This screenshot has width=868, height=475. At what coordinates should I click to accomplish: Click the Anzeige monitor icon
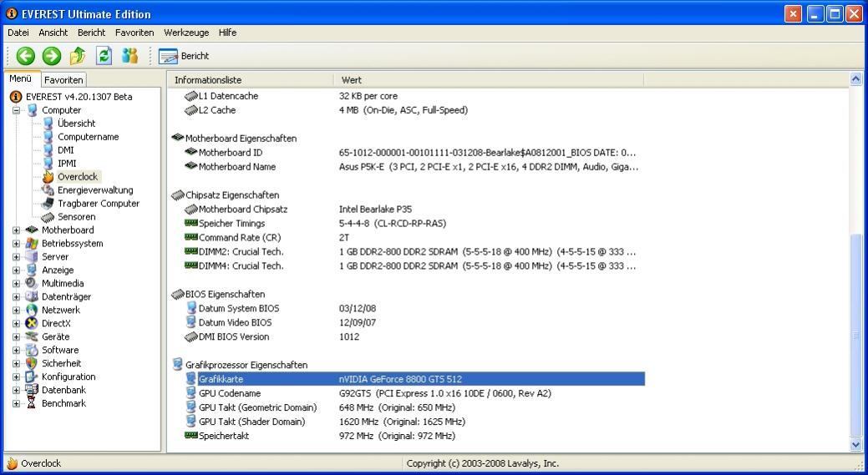coord(32,270)
